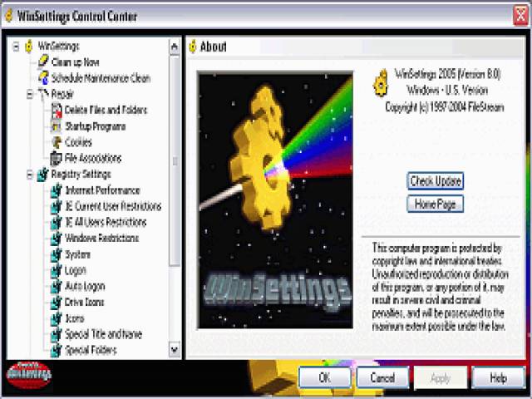Open Delete Files and Folders page
Screen dimensions: 532x399
106,110
